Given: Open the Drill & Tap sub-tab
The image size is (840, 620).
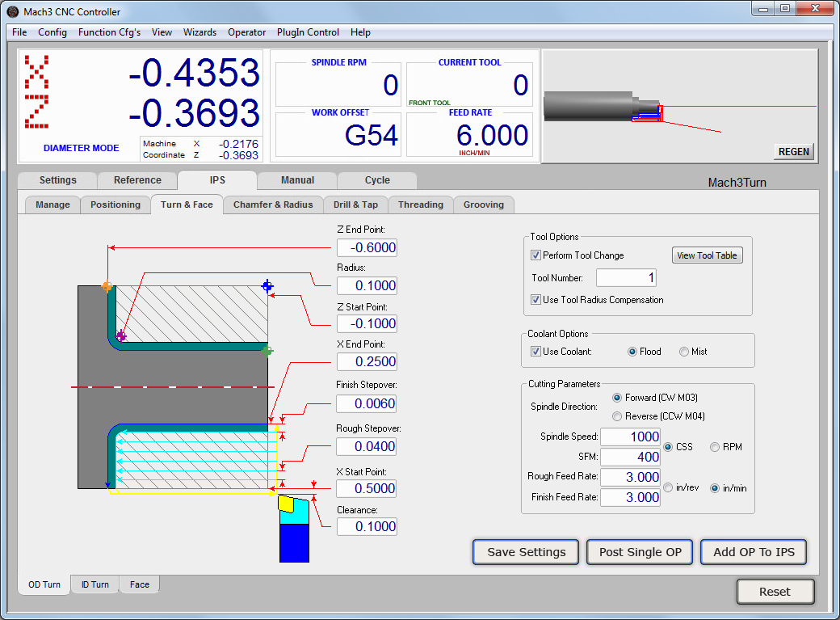Looking at the screenshot, I should coord(355,205).
